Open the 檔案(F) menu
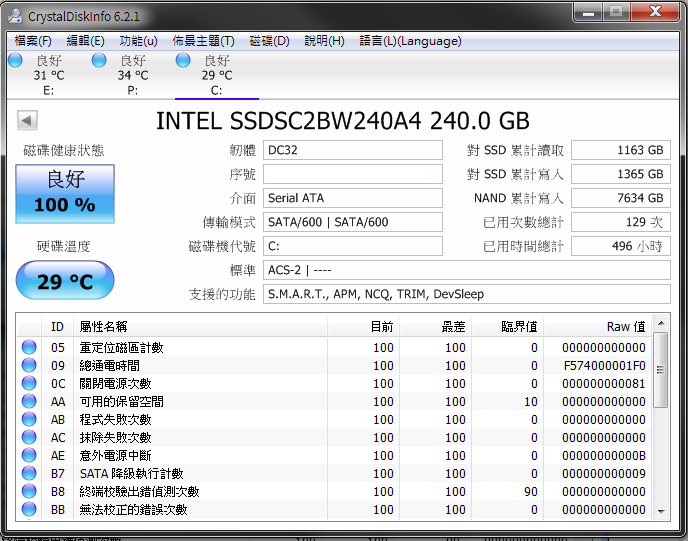The image size is (689, 541). click(33, 41)
